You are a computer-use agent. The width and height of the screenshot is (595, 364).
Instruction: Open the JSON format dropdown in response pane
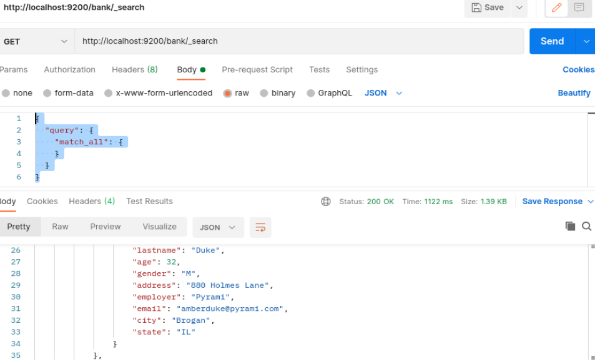pyautogui.click(x=218, y=227)
